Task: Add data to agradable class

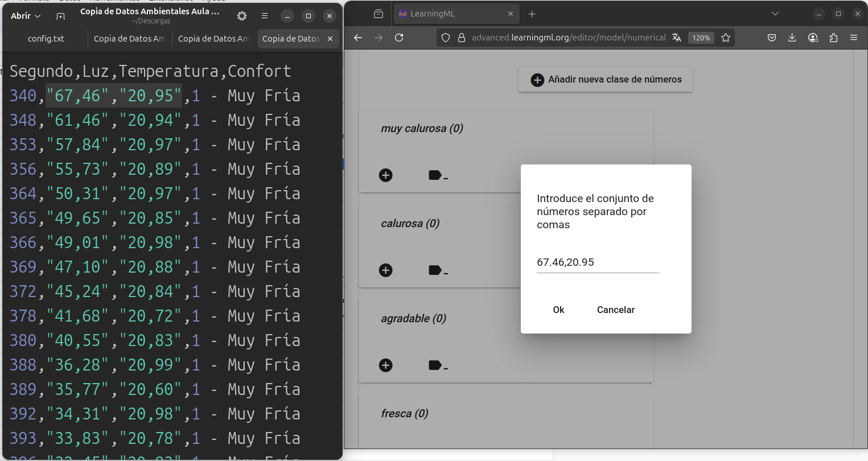Action: point(386,365)
